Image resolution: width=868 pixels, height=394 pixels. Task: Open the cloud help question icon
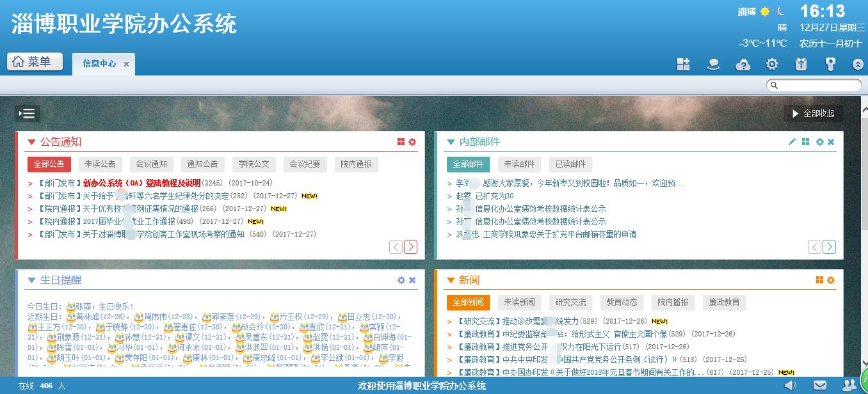[743, 64]
